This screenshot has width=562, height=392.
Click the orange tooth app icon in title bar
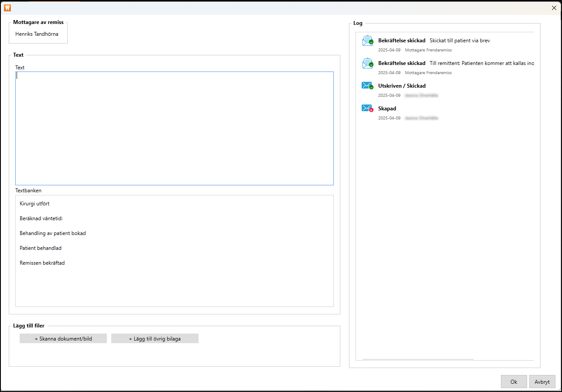pyautogui.click(x=7, y=7)
